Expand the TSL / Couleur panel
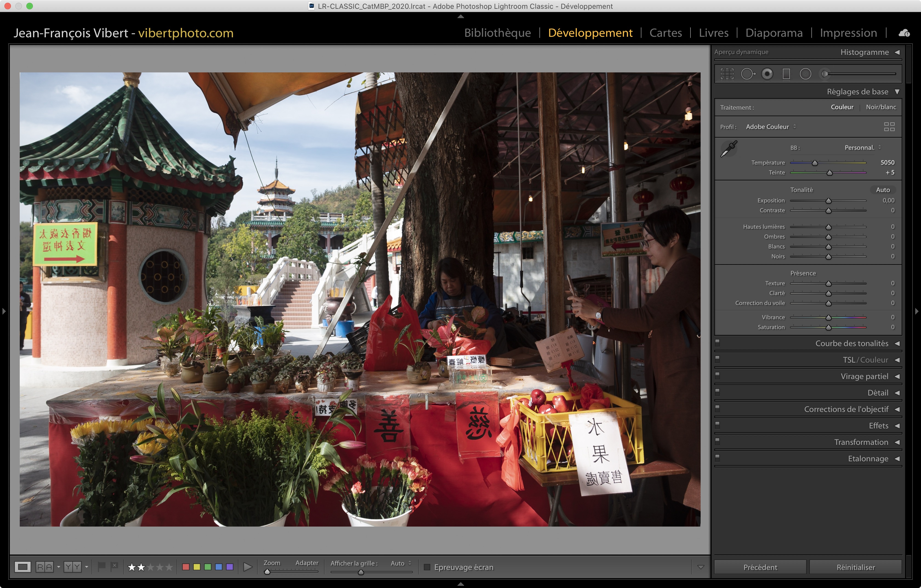 pyautogui.click(x=897, y=360)
